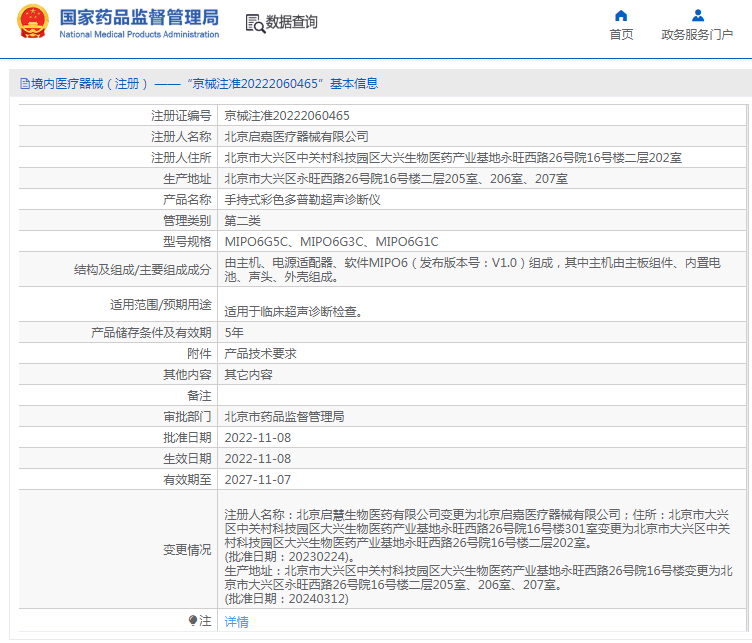Click the bulb icon beside 注

[x=192, y=620]
